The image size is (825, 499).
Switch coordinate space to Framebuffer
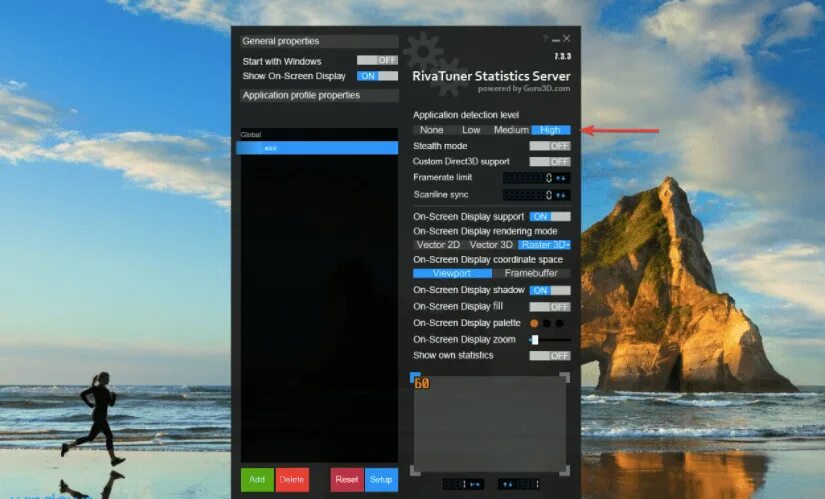[531, 273]
